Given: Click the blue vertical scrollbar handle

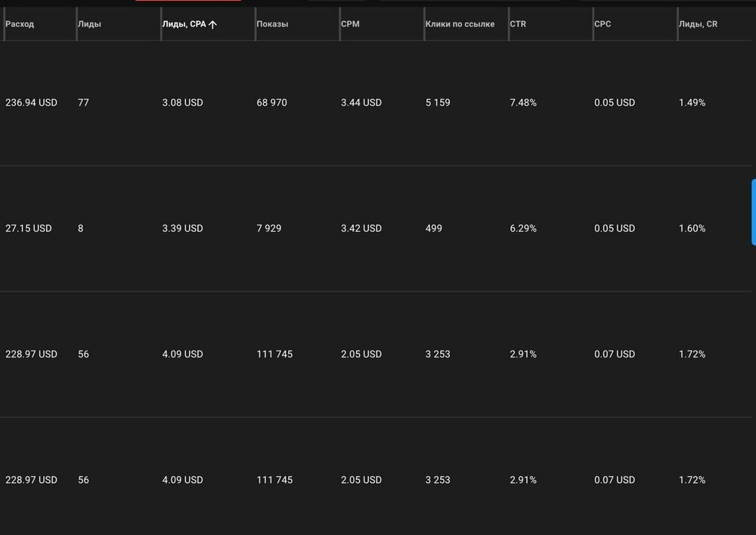Looking at the screenshot, I should (x=754, y=212).
